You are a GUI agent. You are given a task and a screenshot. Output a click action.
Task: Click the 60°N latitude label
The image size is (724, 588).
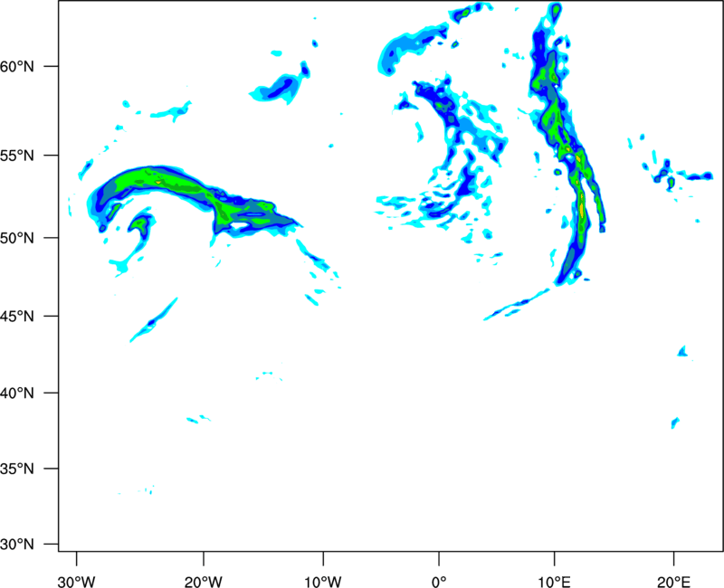point(17,66)
